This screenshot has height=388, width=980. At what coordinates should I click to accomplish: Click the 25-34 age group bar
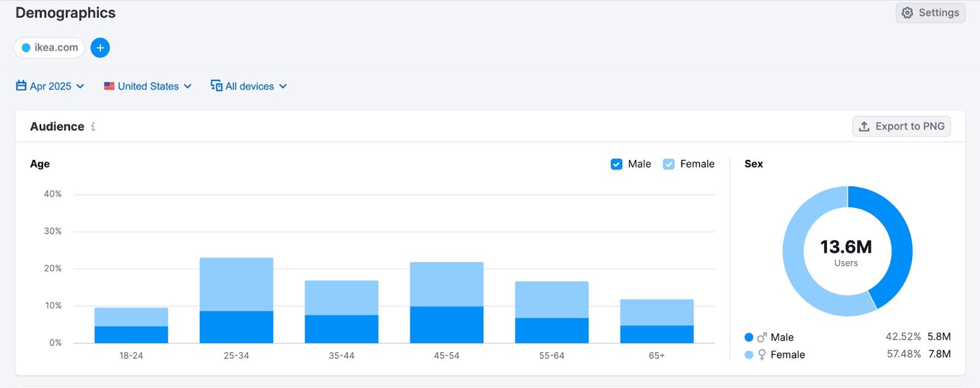pyautogui.click(x=236, y=300)
